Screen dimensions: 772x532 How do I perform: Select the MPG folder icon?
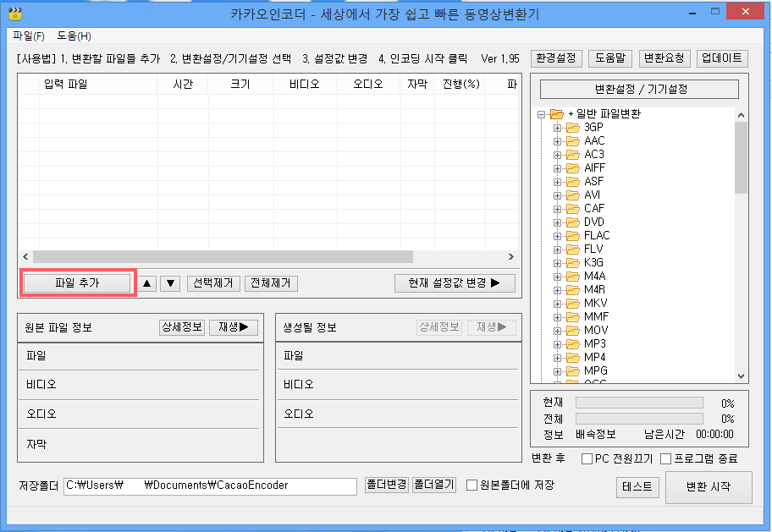coord(572,371)
